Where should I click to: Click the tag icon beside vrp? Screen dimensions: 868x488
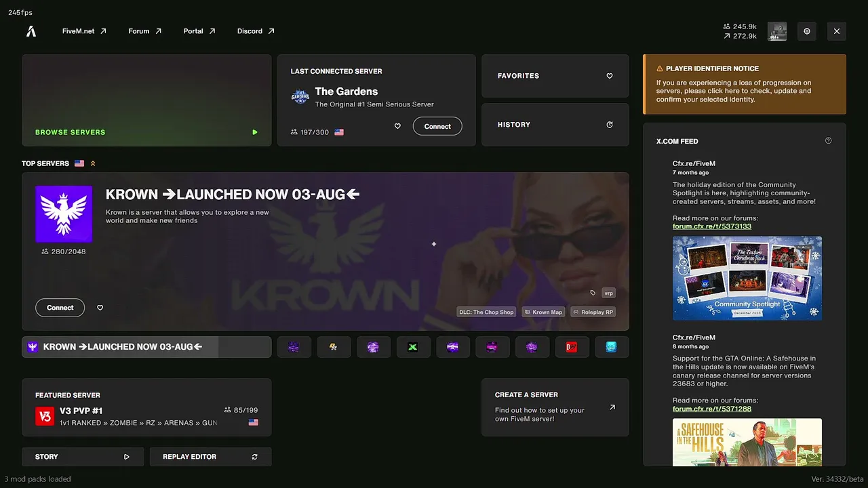point(593,293)
